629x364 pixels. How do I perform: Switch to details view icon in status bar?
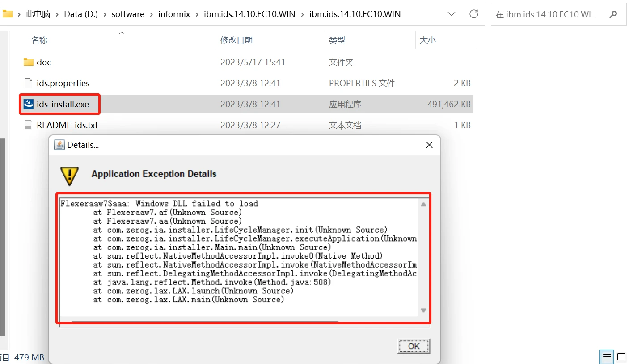click(x=607, y=357)
